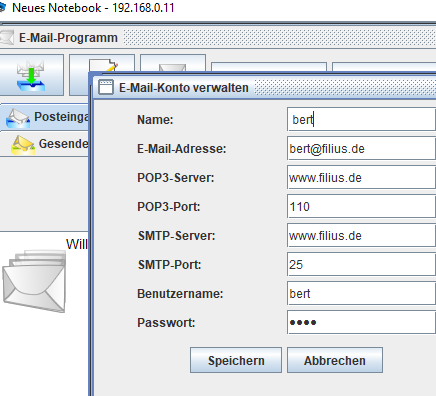Click the fetch mail download icon button
436x396 pixels.
pos(31,75)
